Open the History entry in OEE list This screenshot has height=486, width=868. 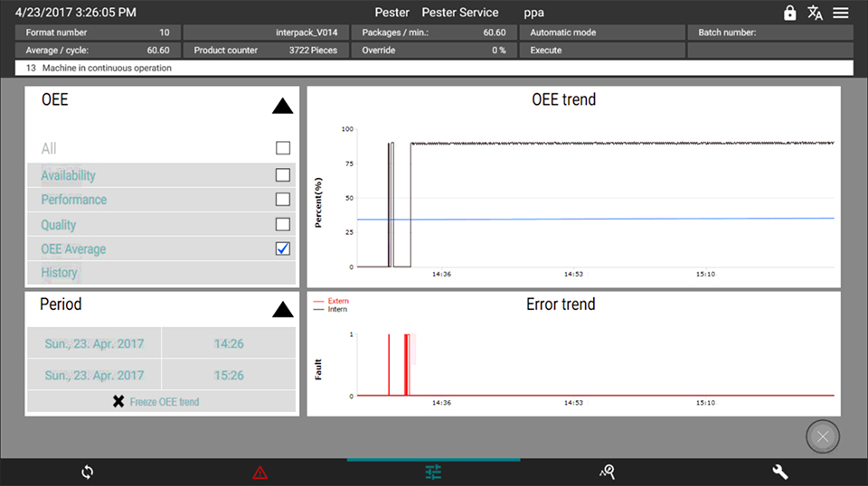tap(60, 272)
